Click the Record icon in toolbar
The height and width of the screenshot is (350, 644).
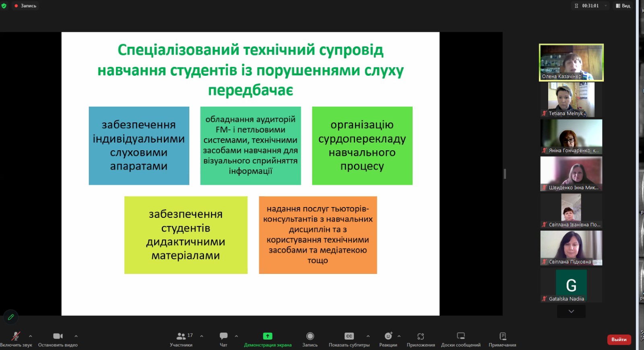(x=310, y=336)
